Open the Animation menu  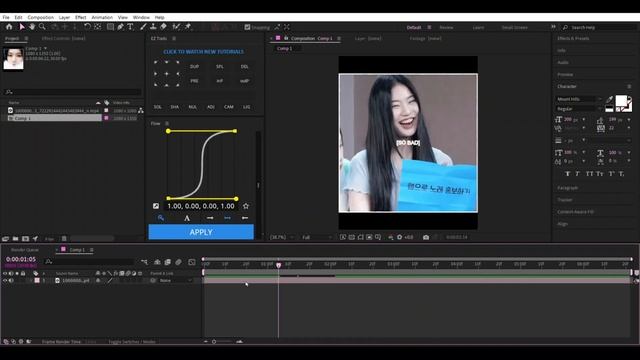102,18
